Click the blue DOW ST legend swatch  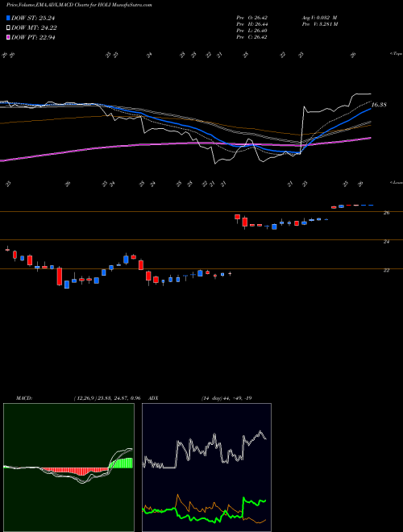[9, 19]
